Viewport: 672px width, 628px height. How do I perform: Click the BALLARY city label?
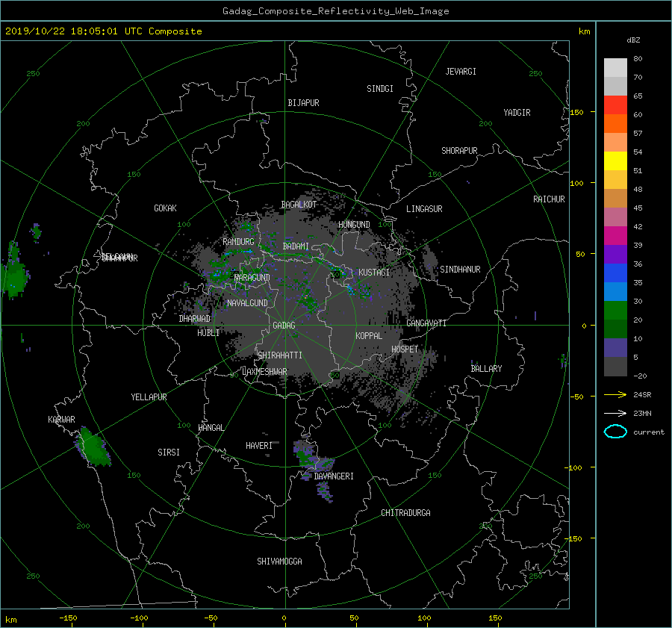pyautogui.click(x=486, y=369)
